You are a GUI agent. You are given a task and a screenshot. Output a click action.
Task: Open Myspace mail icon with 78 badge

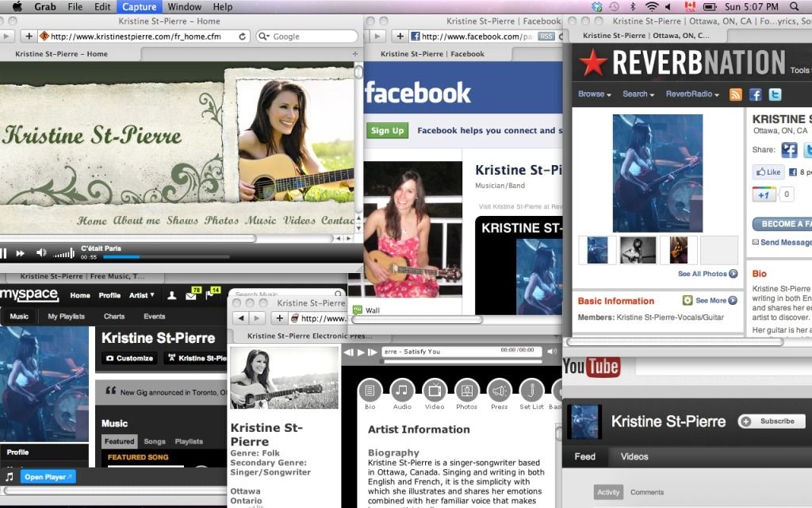coord(192,294)
